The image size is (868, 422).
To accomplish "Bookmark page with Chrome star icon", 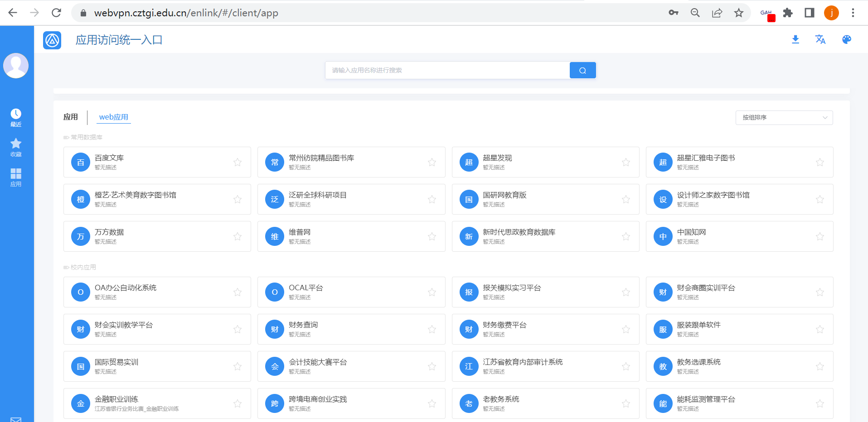I will point(739,13).
